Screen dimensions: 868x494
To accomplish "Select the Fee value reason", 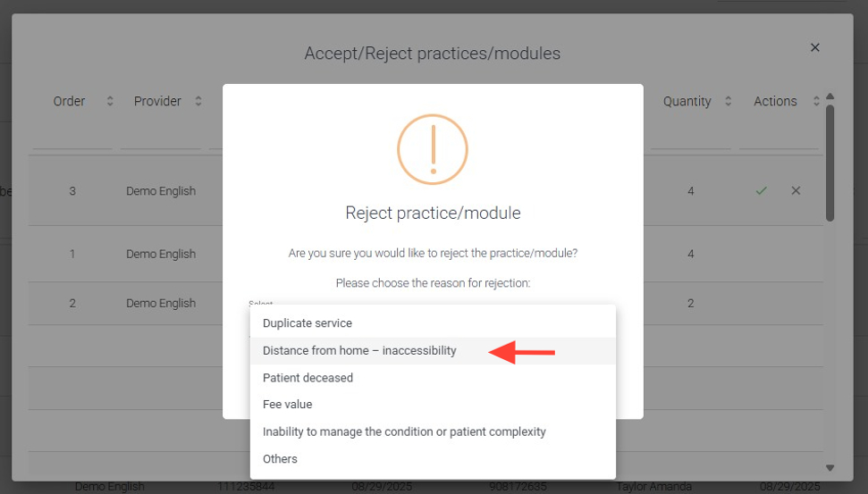I will tap(287, 405).
